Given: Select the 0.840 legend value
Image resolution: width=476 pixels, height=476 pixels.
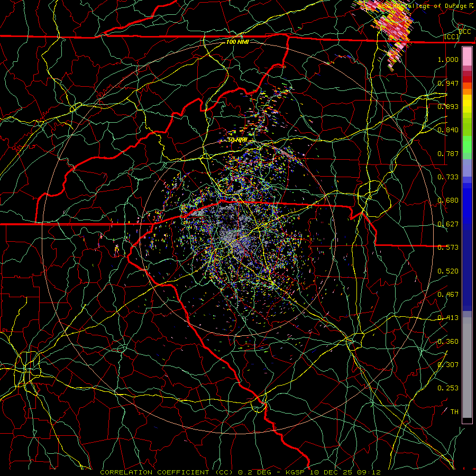Looking at the screenshot, I should [448, 130].
